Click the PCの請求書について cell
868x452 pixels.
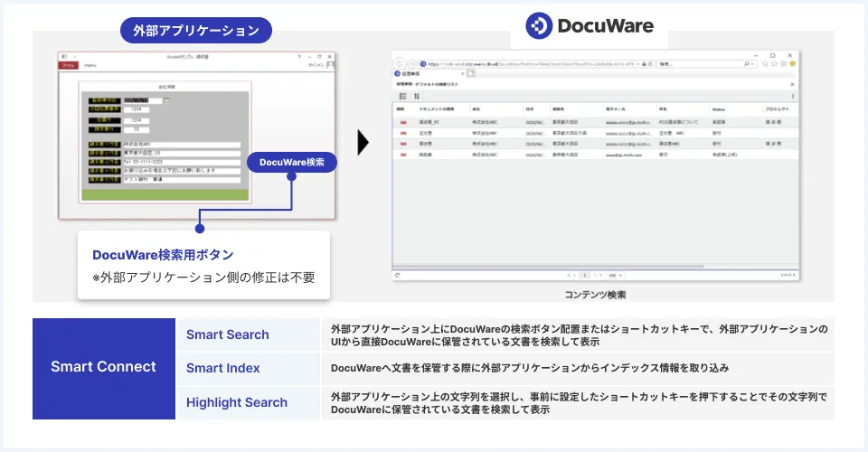pyautogui.click(x=678, y=122)
